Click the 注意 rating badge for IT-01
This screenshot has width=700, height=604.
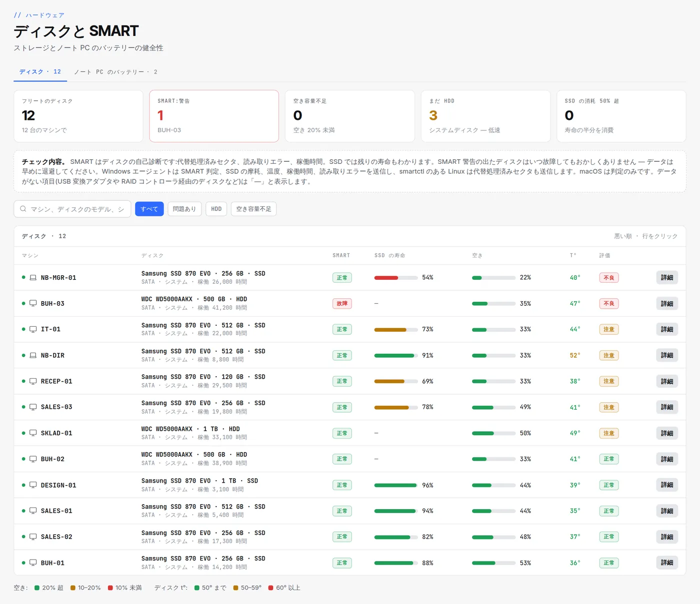pyautogui.click(x=609, y=329)
